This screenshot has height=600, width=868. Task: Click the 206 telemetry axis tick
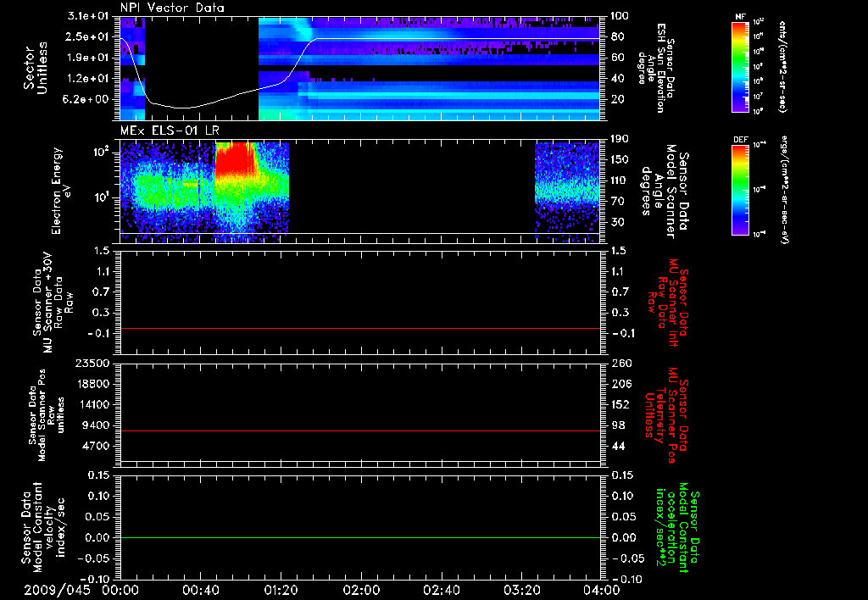coord(620,384)
